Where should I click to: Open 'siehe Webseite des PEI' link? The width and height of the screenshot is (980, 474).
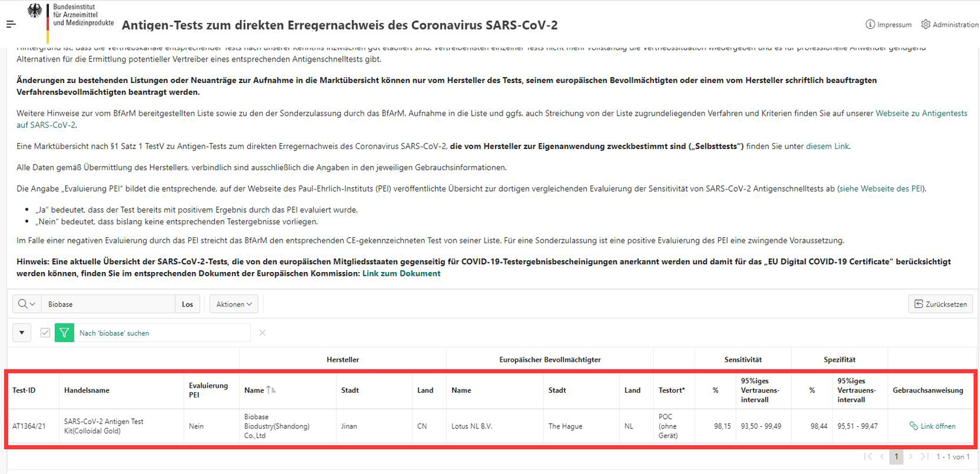(x=881, y=189)
